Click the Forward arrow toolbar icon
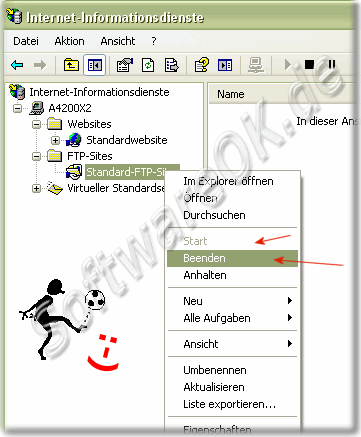Image resolution: width=361 pixels, height=437 pixels. 40,65
